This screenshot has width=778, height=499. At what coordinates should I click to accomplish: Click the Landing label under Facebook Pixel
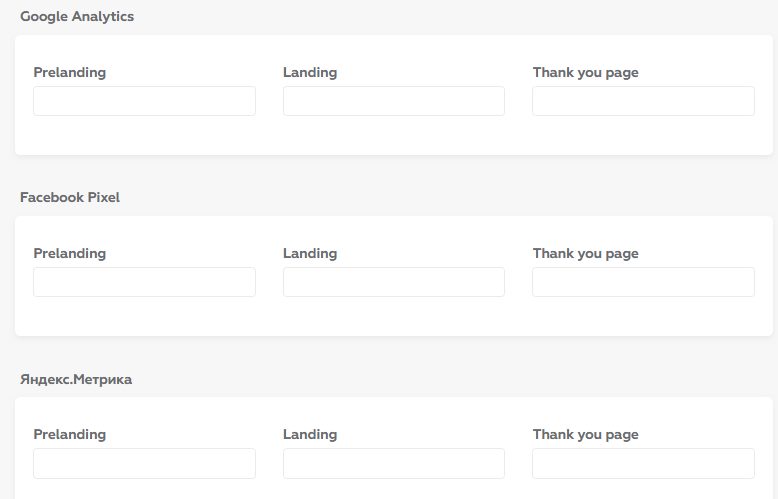point(310,253)
